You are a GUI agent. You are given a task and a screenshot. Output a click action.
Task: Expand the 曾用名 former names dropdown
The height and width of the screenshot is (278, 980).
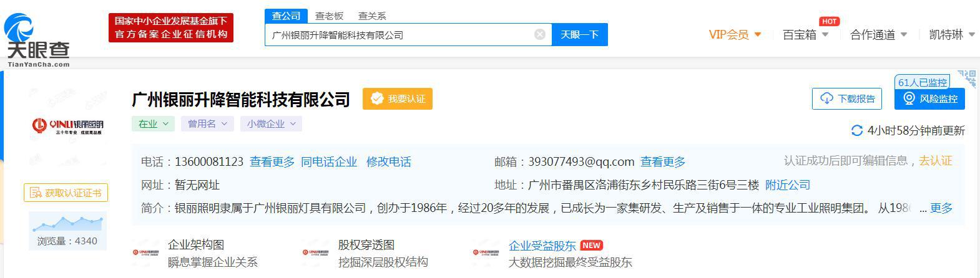tap(207, 123)
